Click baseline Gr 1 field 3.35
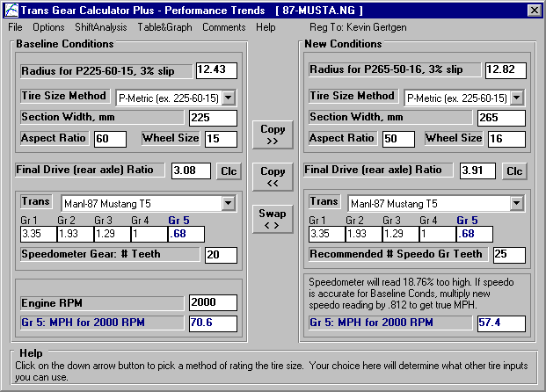 point(39,234)
